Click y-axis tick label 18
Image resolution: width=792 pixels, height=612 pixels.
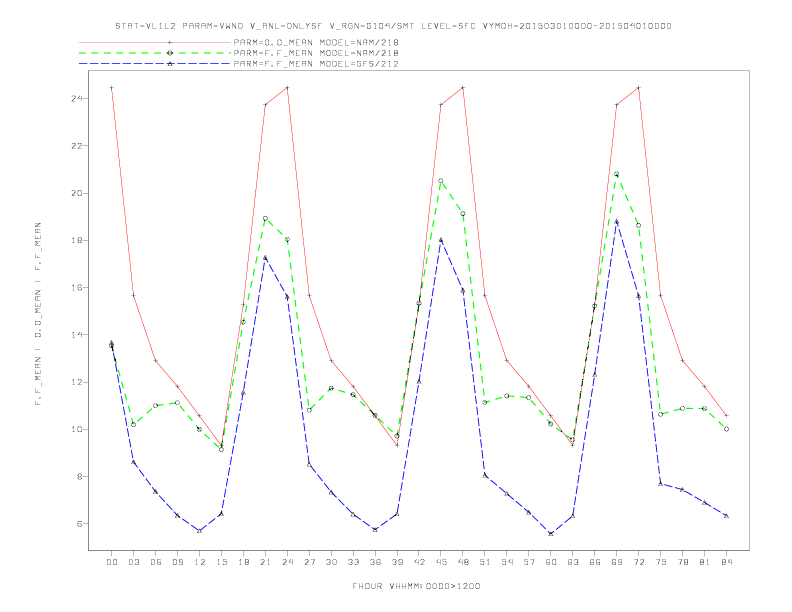[77, 240]
